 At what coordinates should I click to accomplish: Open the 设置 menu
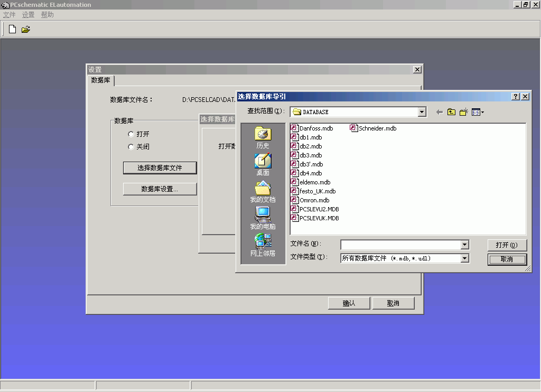point(28,15)
